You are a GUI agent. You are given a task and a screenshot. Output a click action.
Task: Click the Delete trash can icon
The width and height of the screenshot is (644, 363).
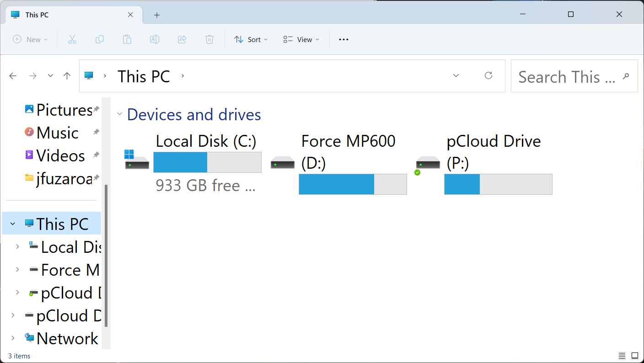coord(209,39)
